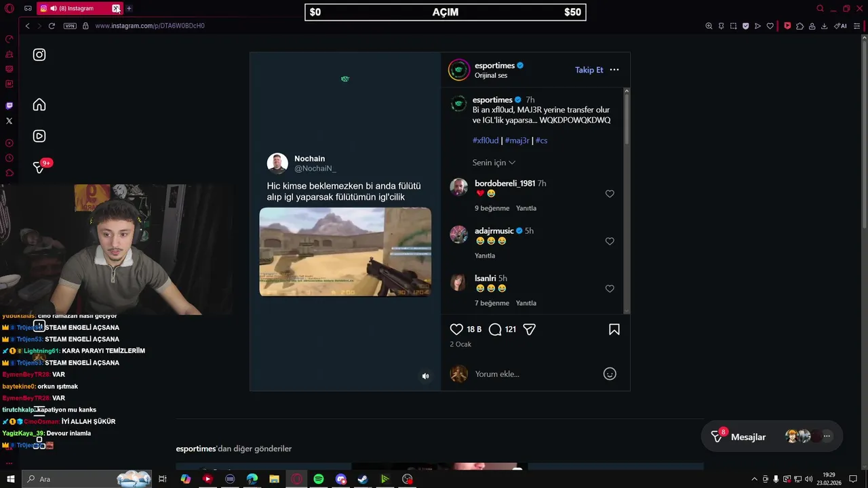Open the comments bubble showing 121
This screenshot has height=488, width=868.
495,329
